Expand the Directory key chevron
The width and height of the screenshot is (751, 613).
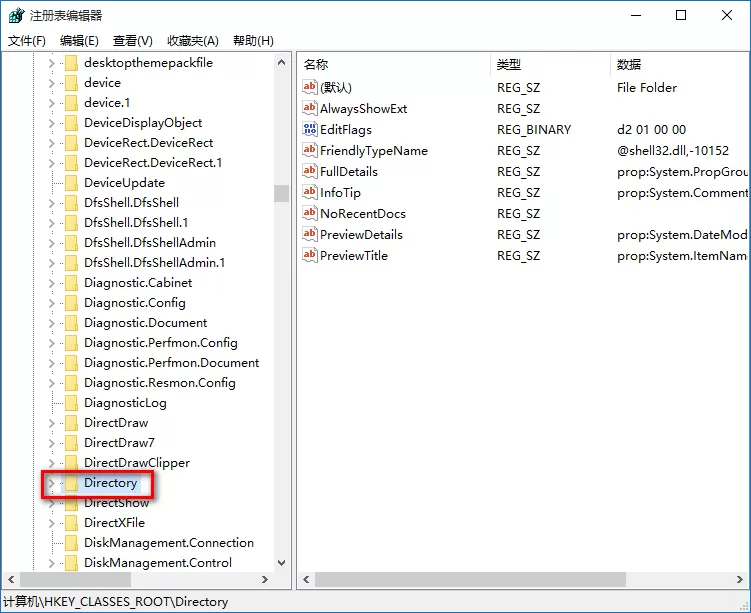click(x=52, y=483)
